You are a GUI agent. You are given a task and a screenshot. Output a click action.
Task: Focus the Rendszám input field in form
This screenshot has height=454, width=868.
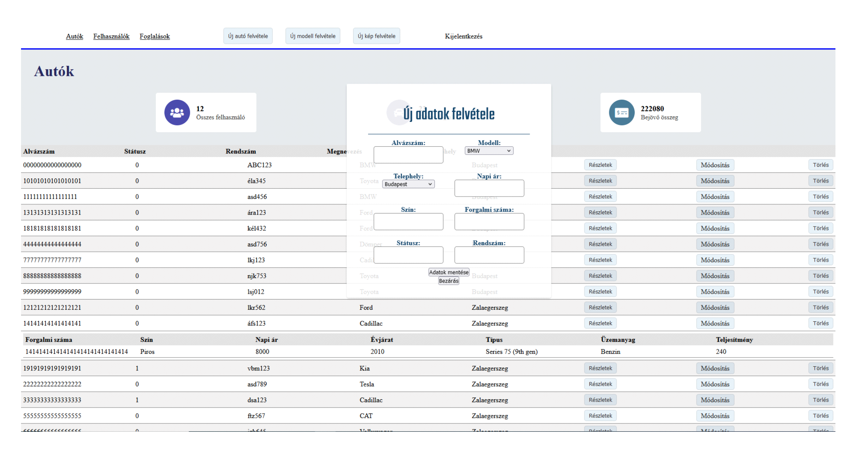click(x=489, y=255)
